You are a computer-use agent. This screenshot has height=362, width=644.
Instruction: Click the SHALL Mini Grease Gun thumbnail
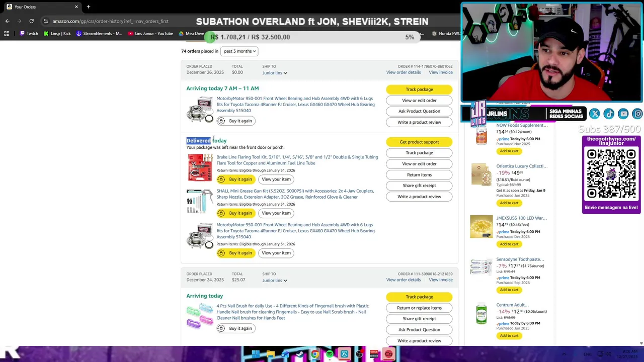200,201
